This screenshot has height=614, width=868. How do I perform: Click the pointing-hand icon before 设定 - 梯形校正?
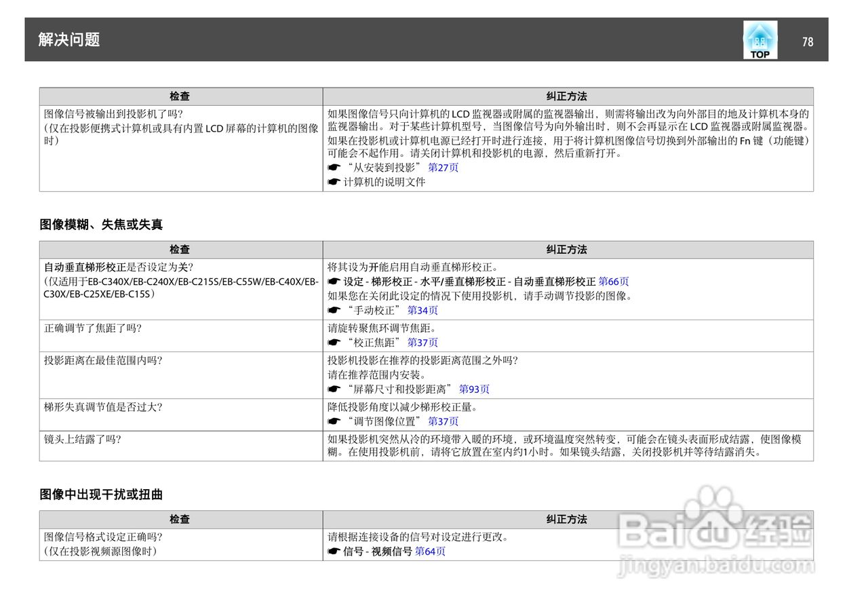333,282
